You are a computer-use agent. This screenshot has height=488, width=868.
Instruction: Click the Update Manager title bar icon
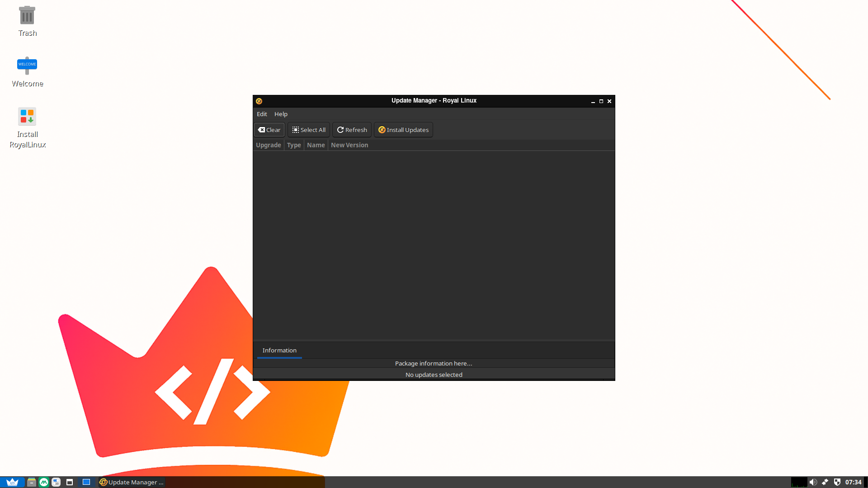(x=259, y=101)
